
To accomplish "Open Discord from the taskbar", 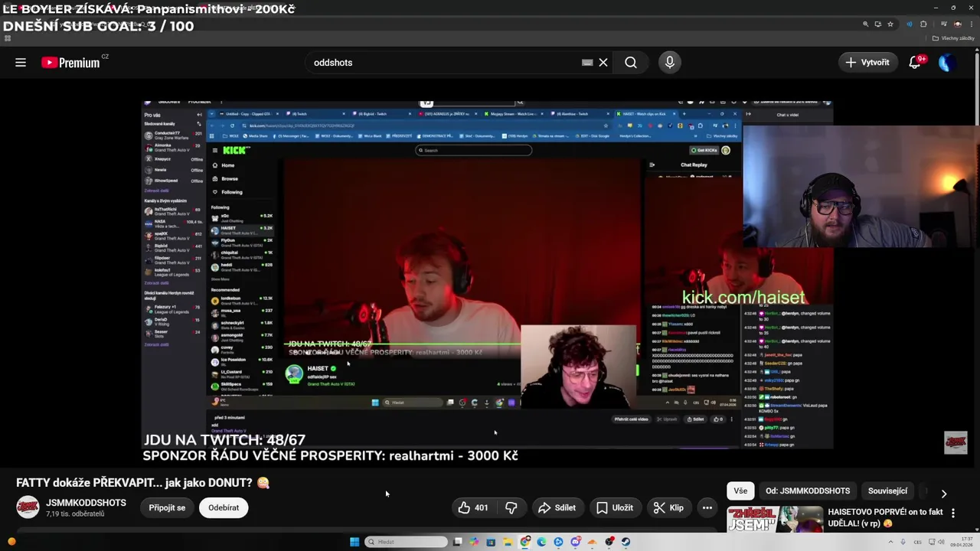I will [x=575, y=542].
